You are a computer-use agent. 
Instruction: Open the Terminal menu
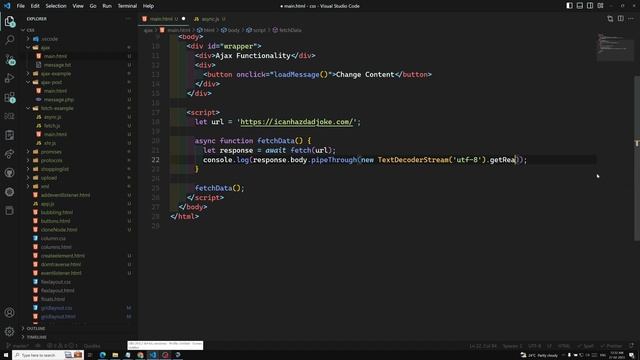point(127,6)
